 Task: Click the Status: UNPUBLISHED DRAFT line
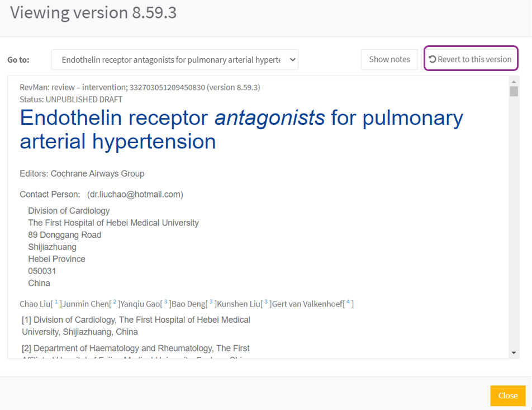coord(71,100)
